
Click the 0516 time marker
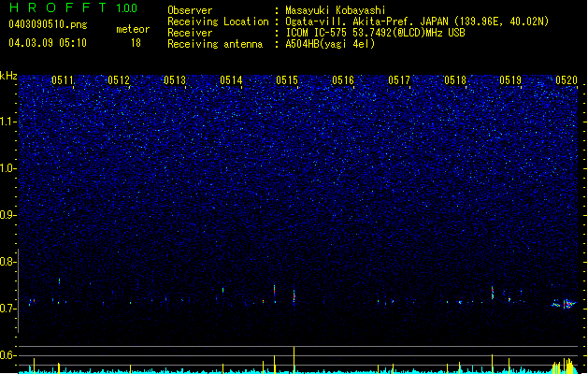pos(343,80)
